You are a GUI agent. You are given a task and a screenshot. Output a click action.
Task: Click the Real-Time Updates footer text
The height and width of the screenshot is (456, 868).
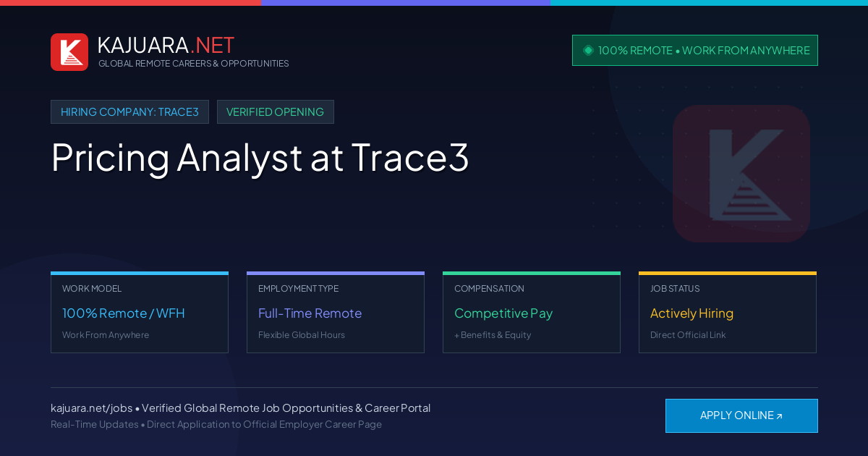click(x=94, y=424)
